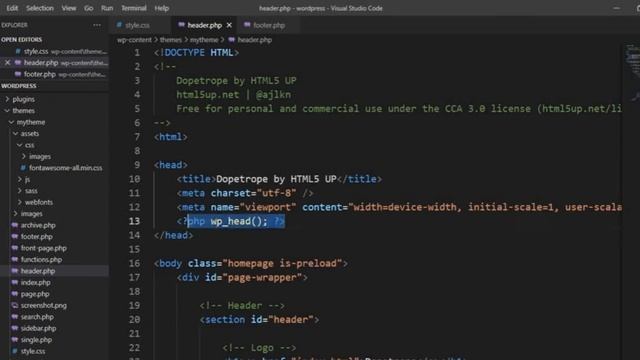This screenshot has width=640, height=360.
Task: Click line number 16 in the gutter
Action: (134, 263)
